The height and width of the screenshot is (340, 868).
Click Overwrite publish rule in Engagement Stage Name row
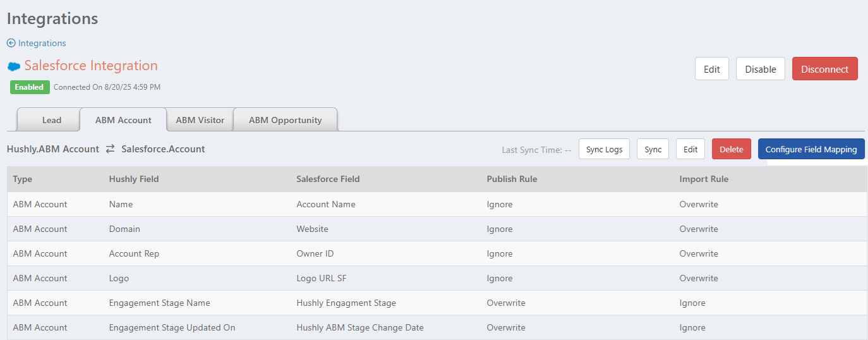click(x=506, y=303)
